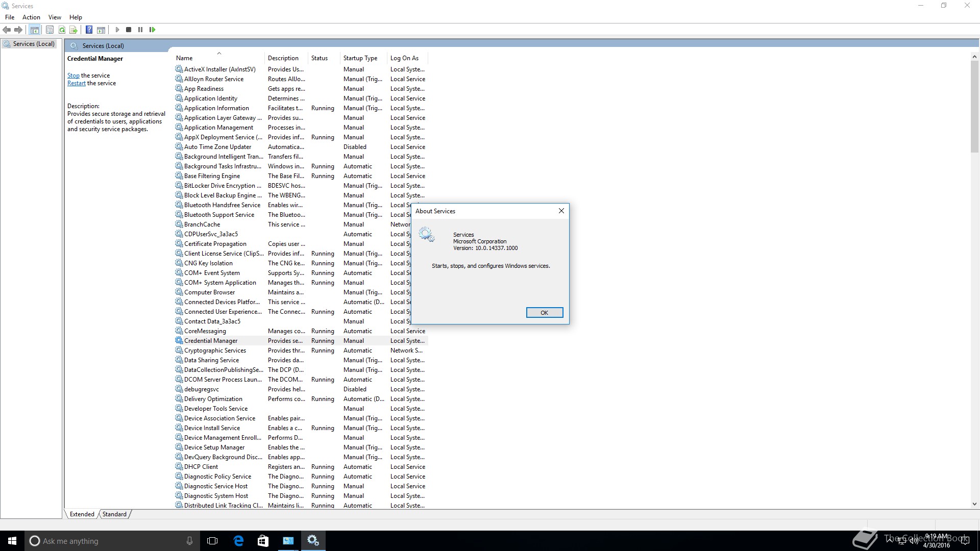Open the Action menu

[x=31, y=17]
